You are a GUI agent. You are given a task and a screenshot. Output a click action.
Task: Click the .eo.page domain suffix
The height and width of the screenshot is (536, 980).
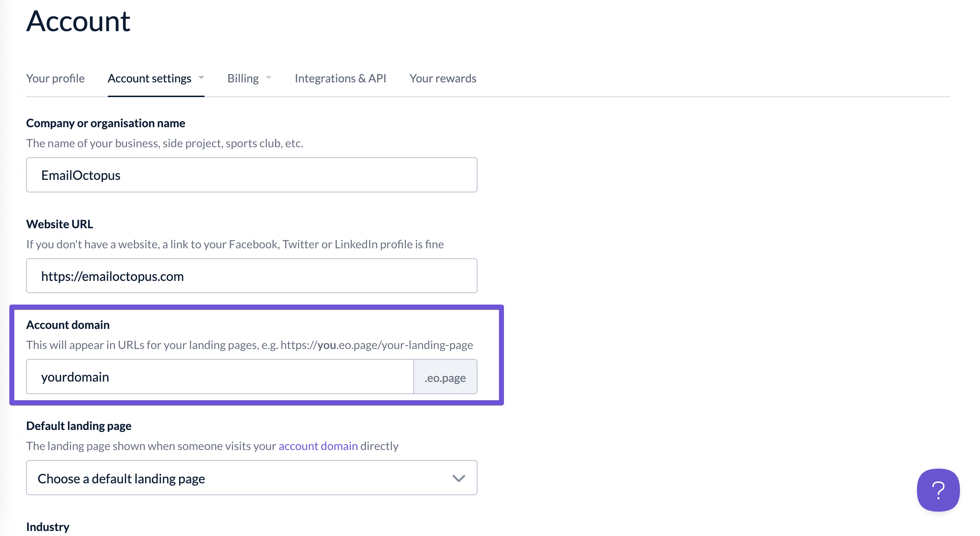click(x=445, y=377)
